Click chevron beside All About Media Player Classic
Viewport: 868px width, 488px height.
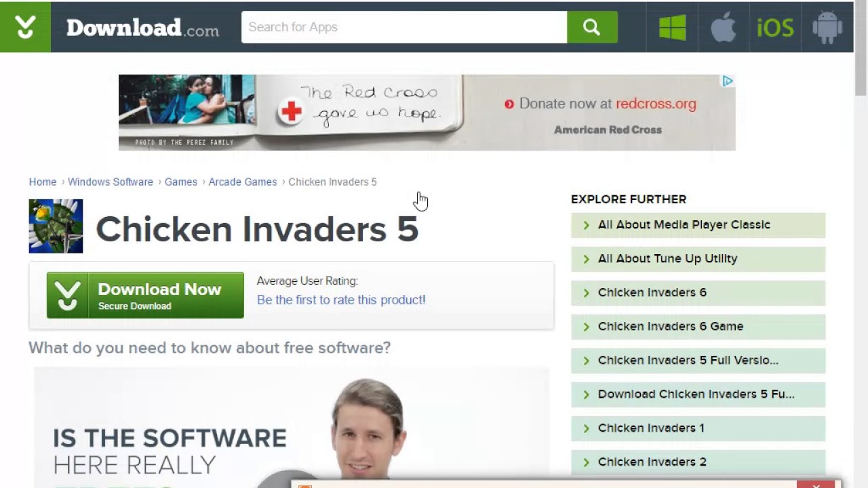click(587, 225)
